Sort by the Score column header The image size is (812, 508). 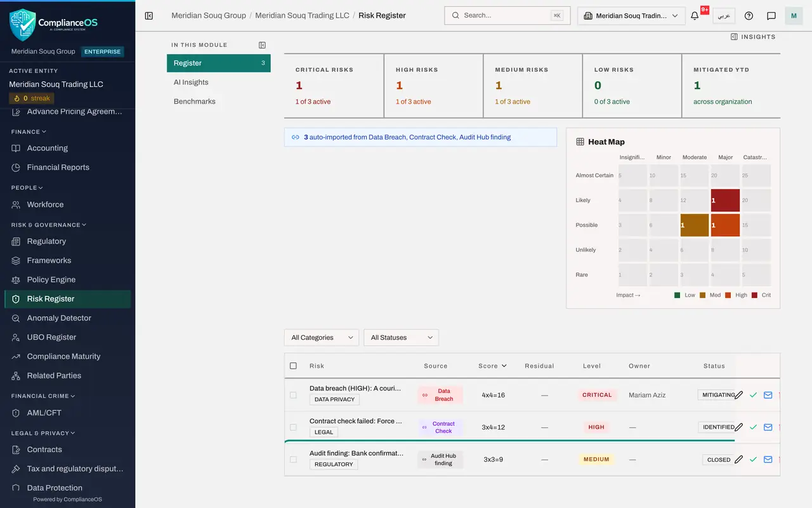pos(492,366)
